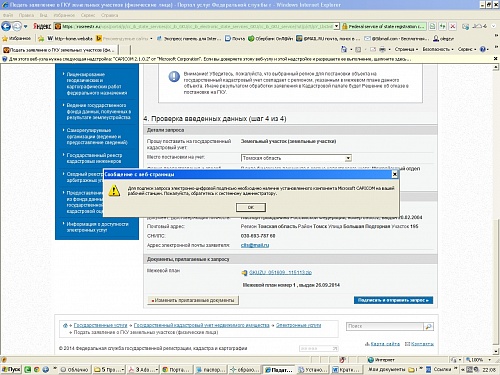This screenshot has height=375, width=500.
Task: Open the attached boundary plan zip file link
Action: click(x=280, y=272)
